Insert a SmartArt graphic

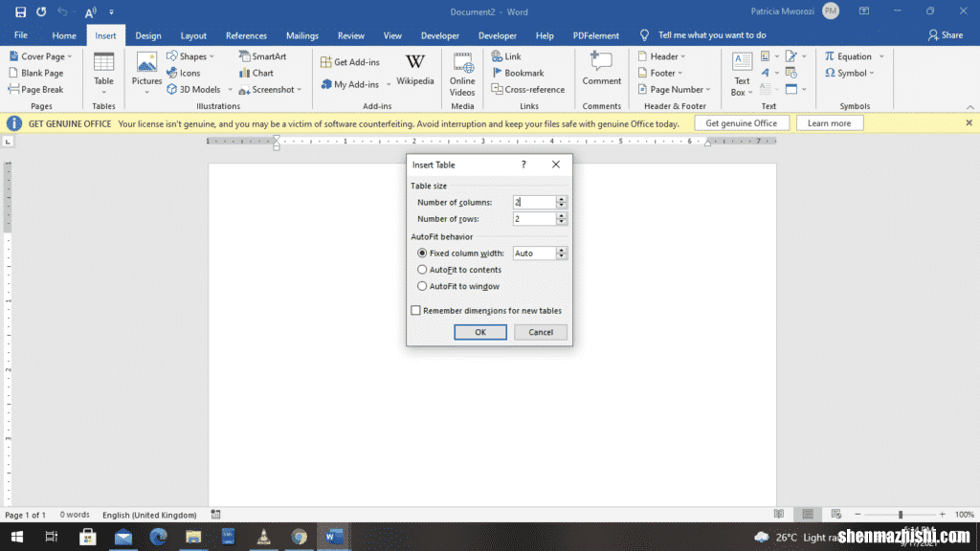point(262,56)
